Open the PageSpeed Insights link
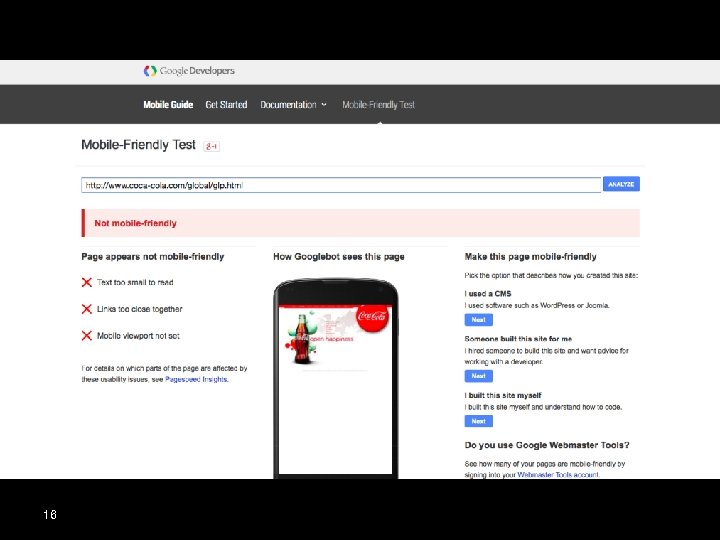Image resolution: width=720 pixels, height=540 pixels. click(x=196, y=379)
